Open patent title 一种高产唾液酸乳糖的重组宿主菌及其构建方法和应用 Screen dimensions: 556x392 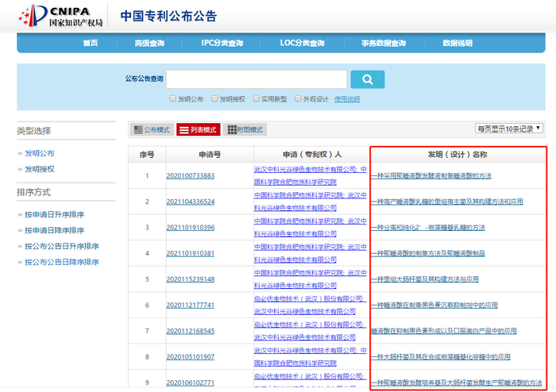[x=447, y=202]
